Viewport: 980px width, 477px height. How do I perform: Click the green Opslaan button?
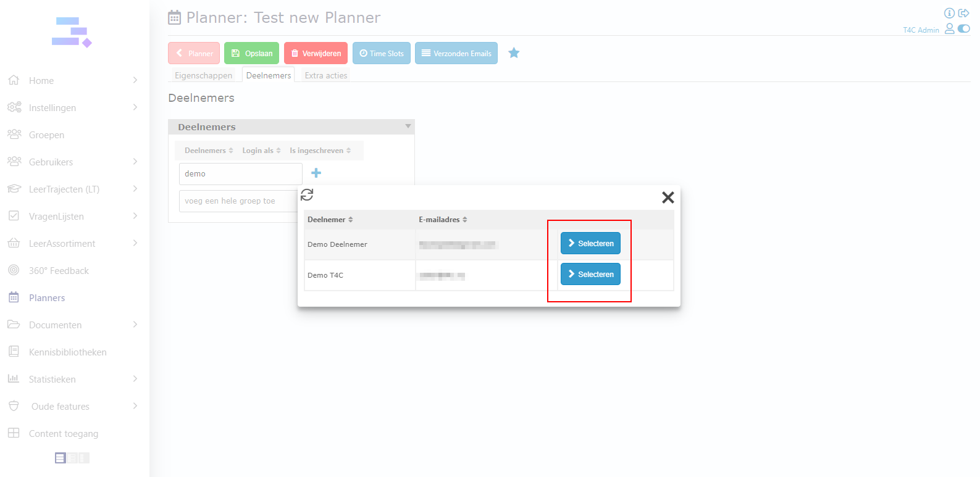point(251,54)
